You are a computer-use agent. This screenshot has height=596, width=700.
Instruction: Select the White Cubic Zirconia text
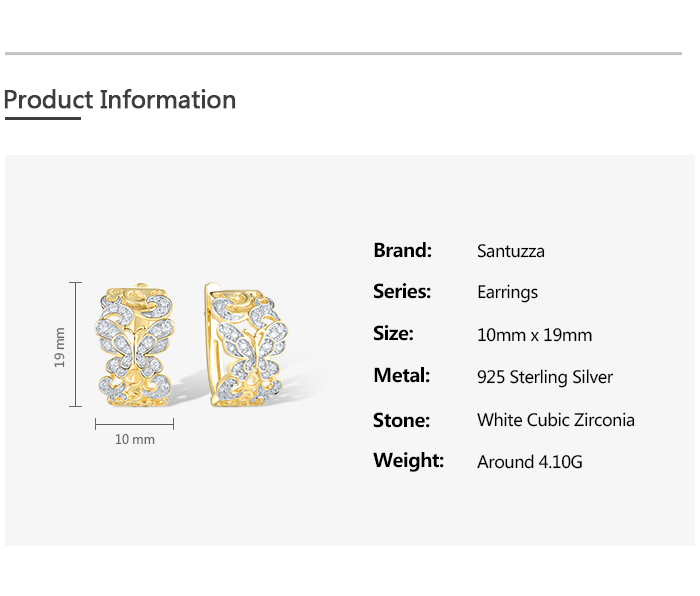pyautogui.click(x=556, y=420)
